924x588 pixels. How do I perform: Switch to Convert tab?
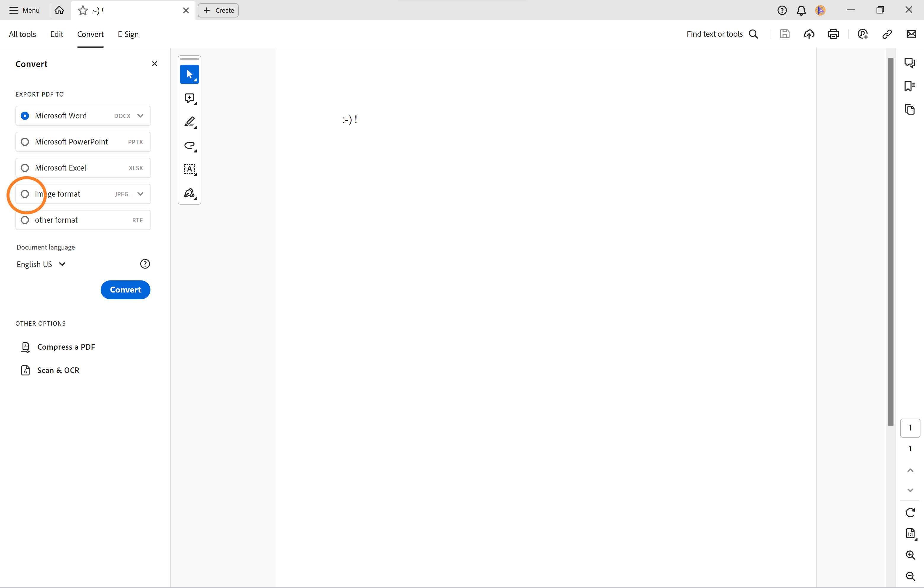pos(90,34)
